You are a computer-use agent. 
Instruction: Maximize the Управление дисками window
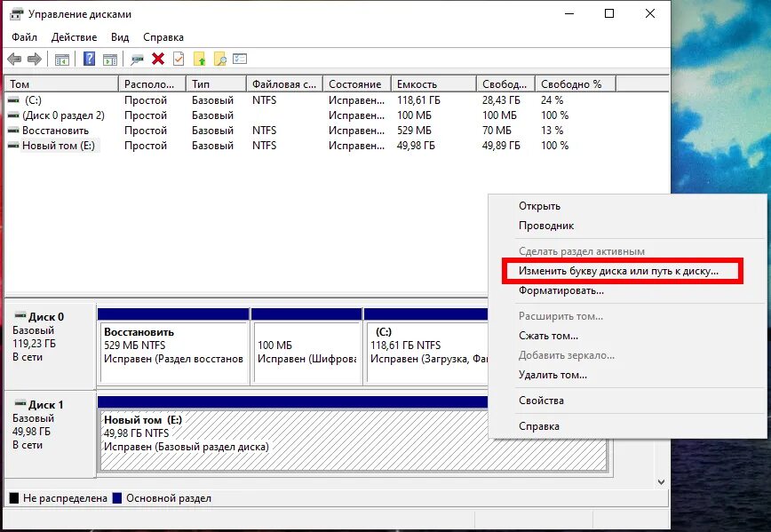click(x=609, y=14)
